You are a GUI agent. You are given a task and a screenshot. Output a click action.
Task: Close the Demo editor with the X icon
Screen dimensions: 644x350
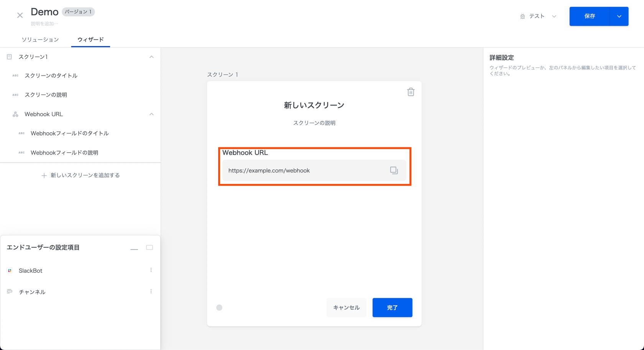[x=20, y=15]
